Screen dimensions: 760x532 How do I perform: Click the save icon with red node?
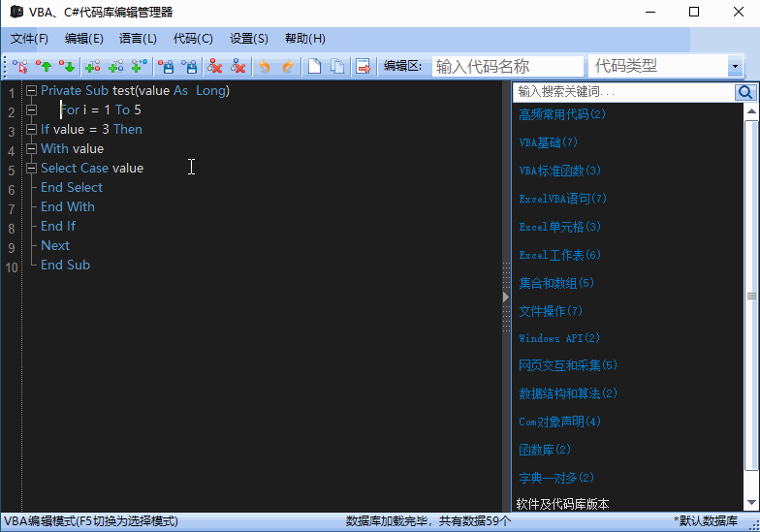point(167,66)
